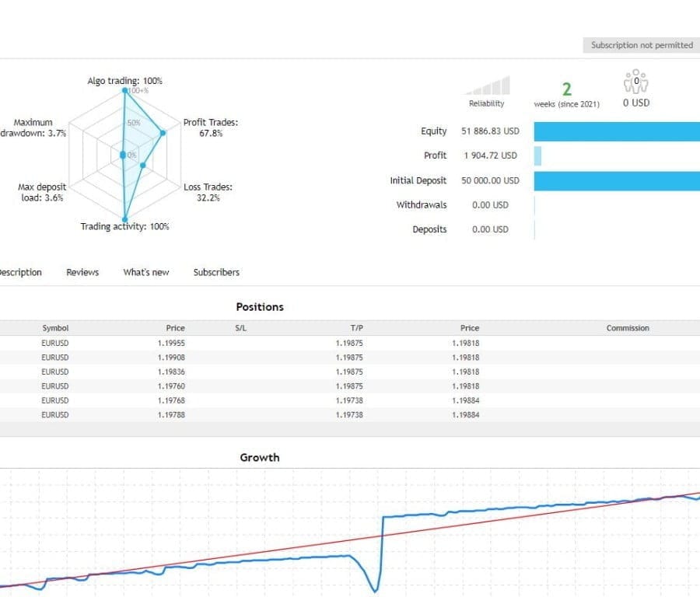Image resolution: width=700 pixels, height=597 pixels.
Task: Open the Subscribers tab
Action: (215, 272)
